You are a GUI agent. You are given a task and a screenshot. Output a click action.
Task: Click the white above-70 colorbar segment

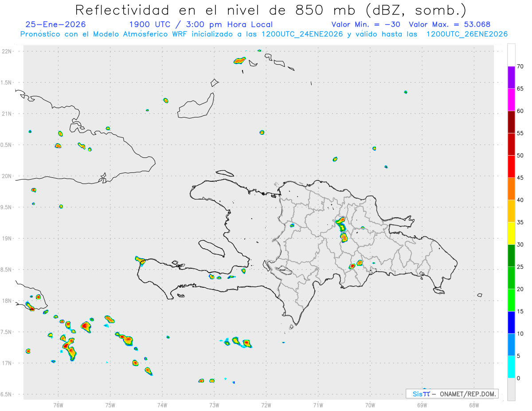pyautogui.click(x=511, y=55)
